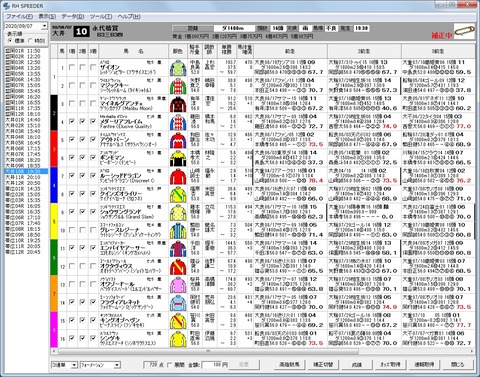480x377 pixels.
Task: Click the jockey silks icon for horse 6
Action: [x=178, y=158]
